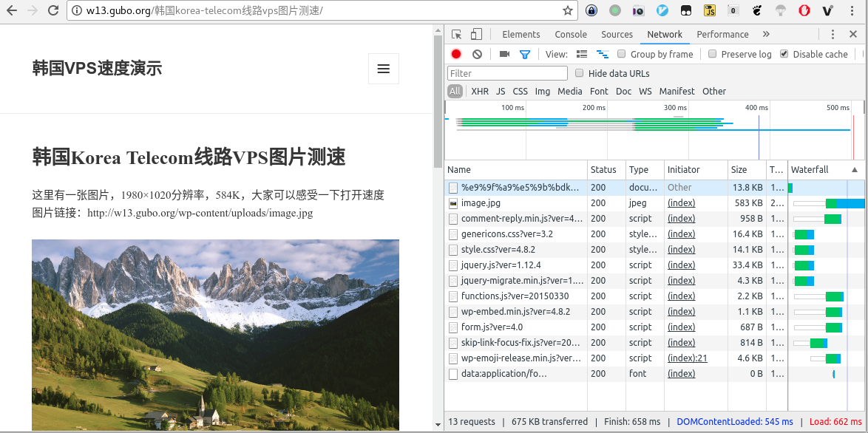868x433 pixels.
Task: Uncheck the Disable cache checkbox
Action: 784,54
